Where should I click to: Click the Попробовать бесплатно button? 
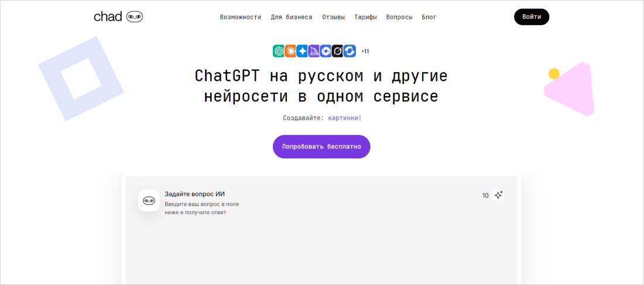point(321,147)
